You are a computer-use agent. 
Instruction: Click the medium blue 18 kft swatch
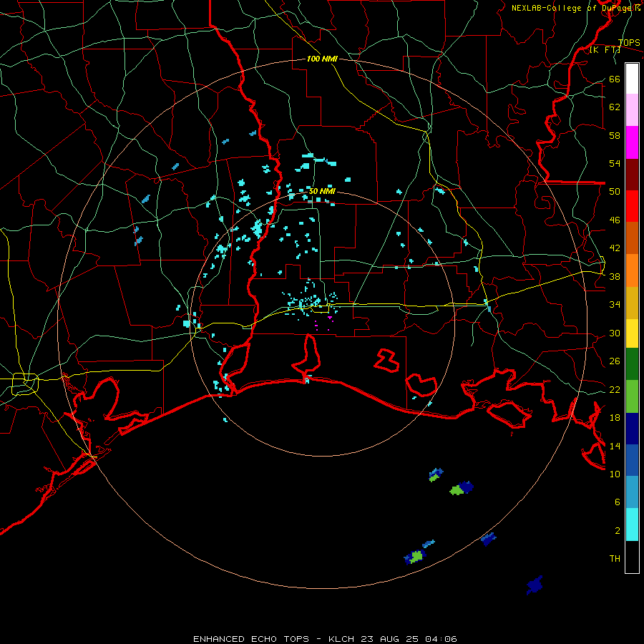(632, 460)
